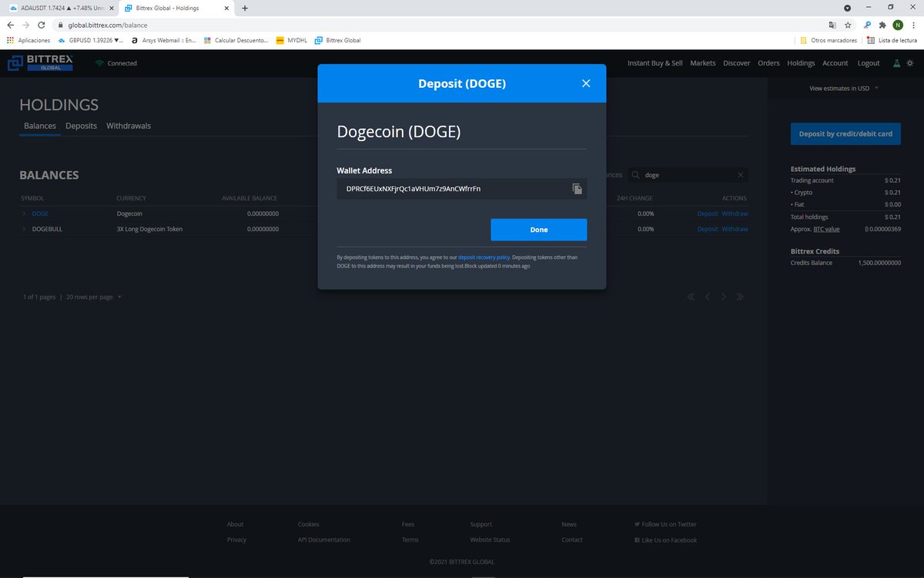This screenshot has height=578, width=924.
Task: Click Withdraw for the DOGE row
Action: (735, 213)
